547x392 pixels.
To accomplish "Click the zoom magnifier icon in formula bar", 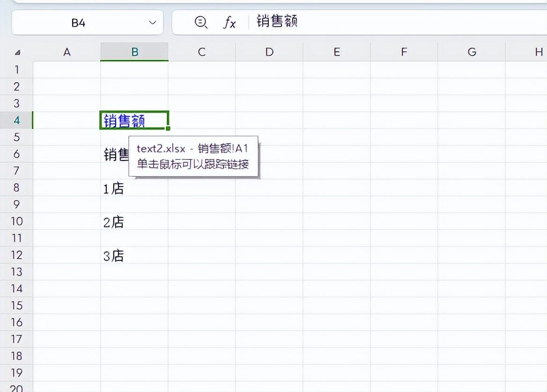I will pyautogui.click(x=201, y=22).
